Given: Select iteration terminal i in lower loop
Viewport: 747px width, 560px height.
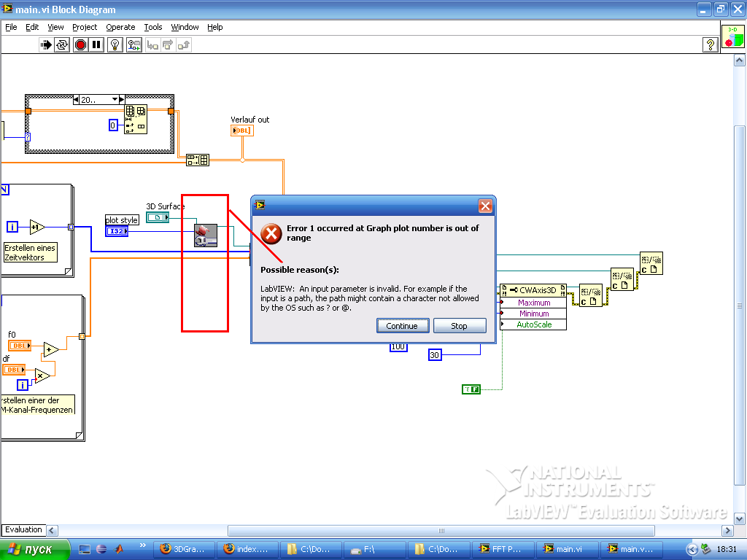Looking at the screenshot, I should click(23, 385).
